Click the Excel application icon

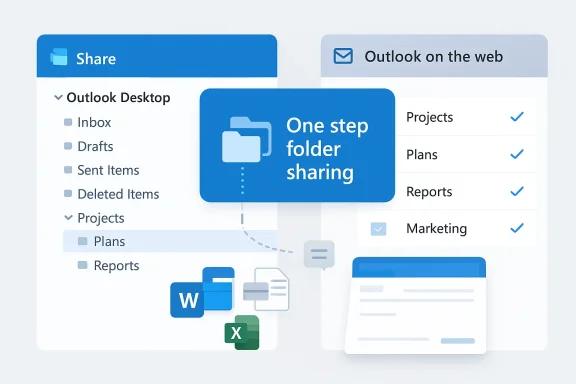pos(242,333)
